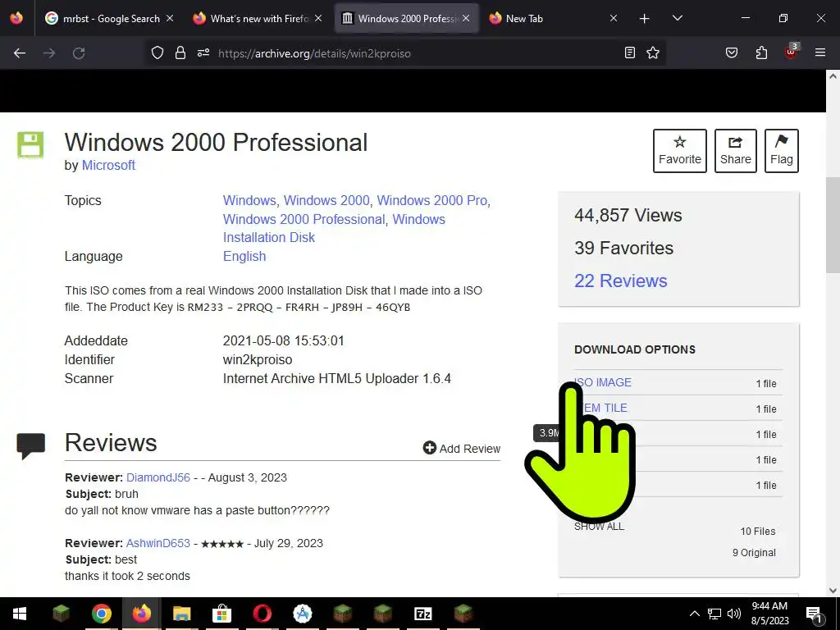Click the page vertical scrollbar thumb

click(x=833, y=225)
